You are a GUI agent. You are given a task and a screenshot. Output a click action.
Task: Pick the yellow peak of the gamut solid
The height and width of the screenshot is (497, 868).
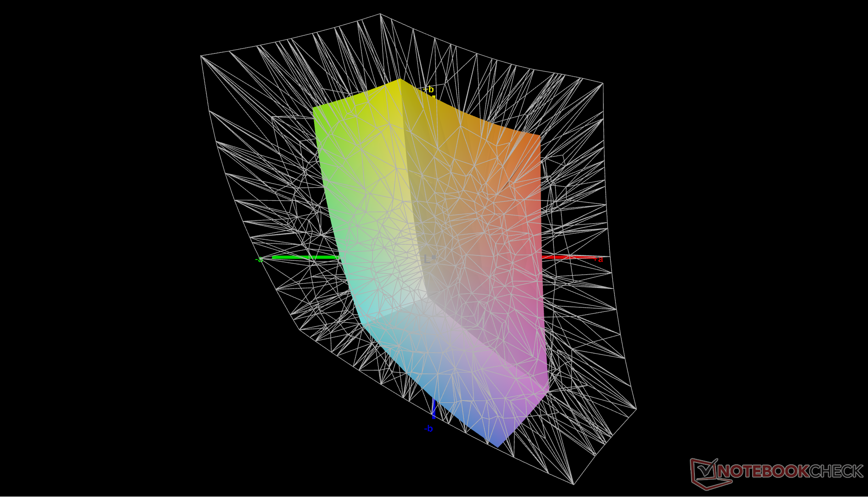coord(399,80)
